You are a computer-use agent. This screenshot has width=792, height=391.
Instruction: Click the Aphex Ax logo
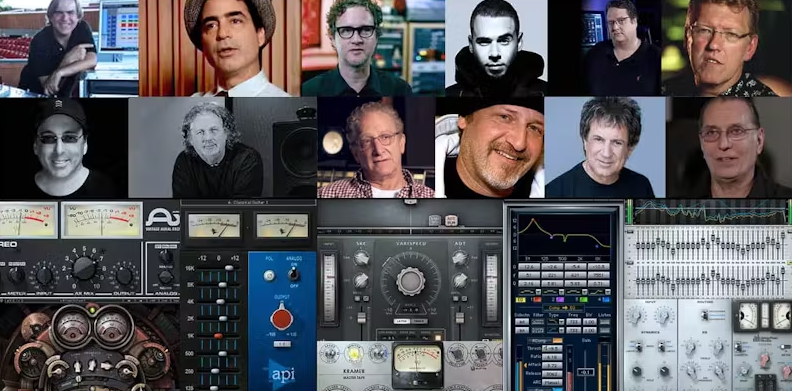[x=163, y=217]
